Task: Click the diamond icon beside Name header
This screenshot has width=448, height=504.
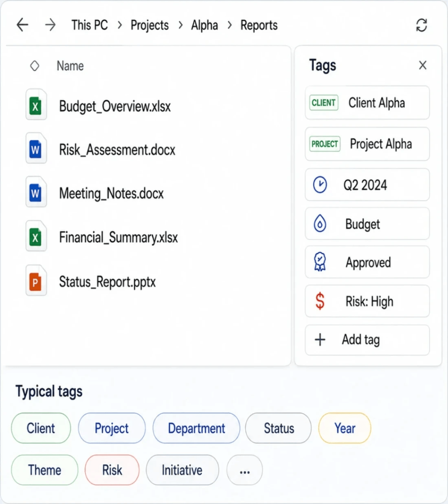Action: pyautogui.click(x=35, y=66)
